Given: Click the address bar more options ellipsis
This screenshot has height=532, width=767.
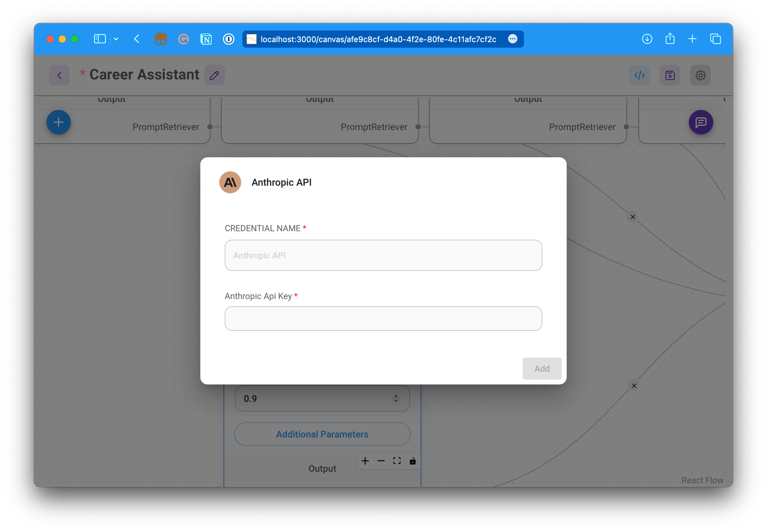Looking at the screenshot, I should point(512,39).
